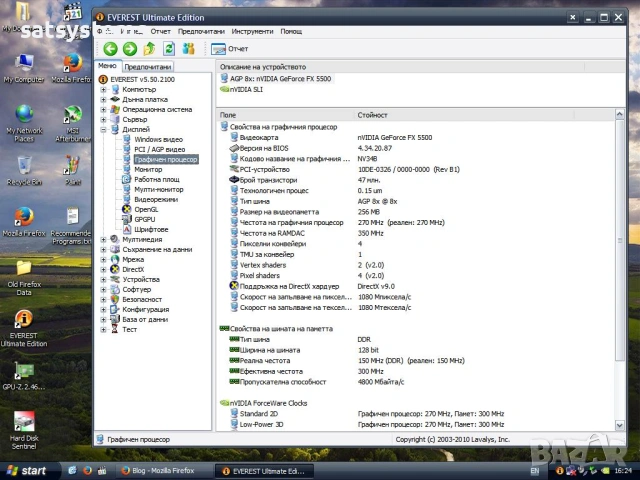
Task: Select Windows видео in the tree
Action: (158, 140)
